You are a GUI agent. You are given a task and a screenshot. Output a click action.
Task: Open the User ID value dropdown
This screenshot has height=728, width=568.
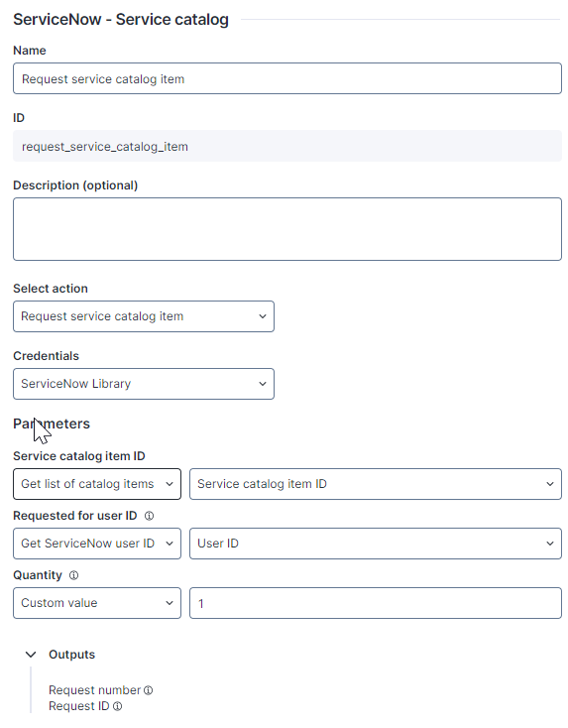coord(376,544)
